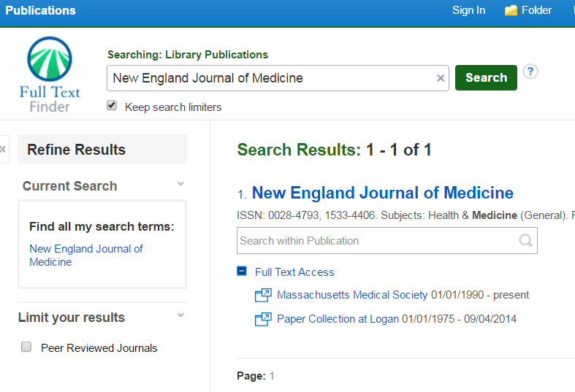
Task: Click the ISSN: 0028-4793 text line
Action: click(405, 215)
